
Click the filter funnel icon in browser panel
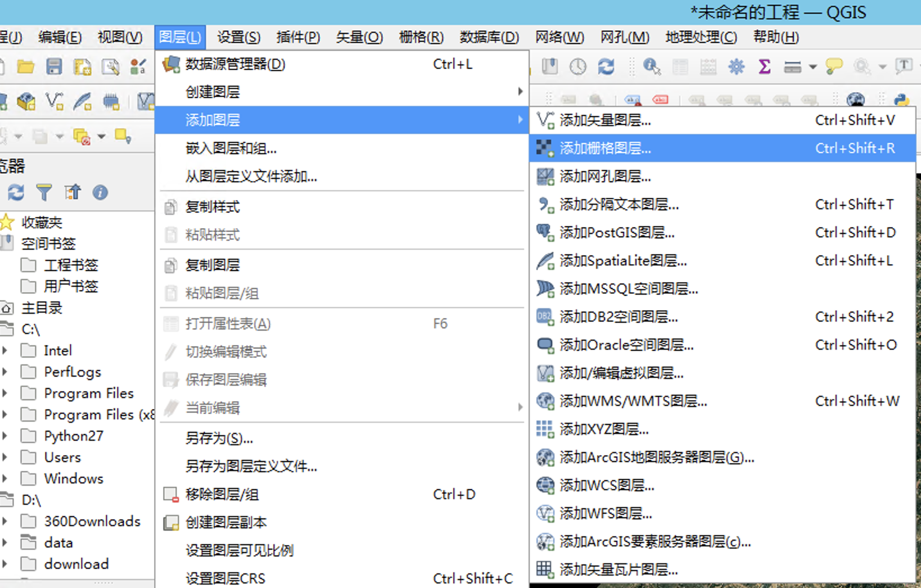tap(44, 193)
